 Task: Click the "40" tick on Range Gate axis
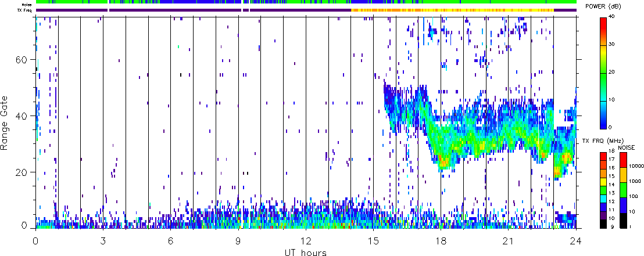click(x=22, y=116)
